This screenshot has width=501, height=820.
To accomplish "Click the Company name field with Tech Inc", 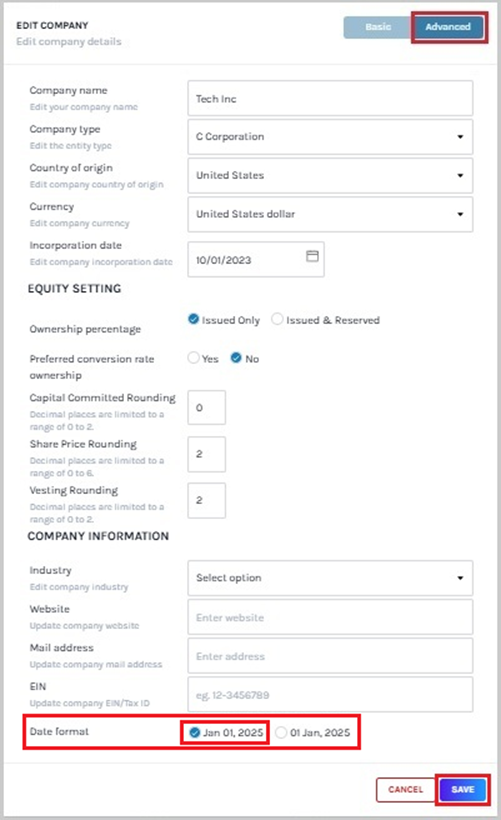I will tap(330, 98).
